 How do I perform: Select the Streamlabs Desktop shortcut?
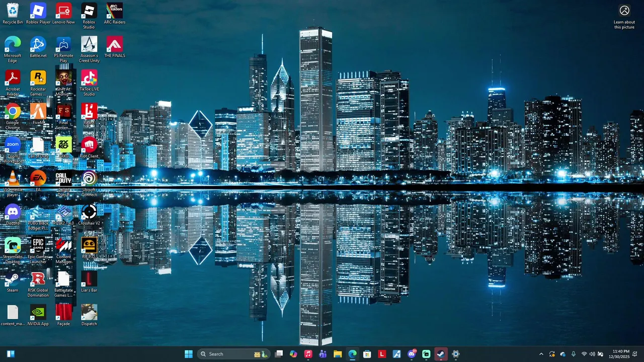click(x=13, y=251)
